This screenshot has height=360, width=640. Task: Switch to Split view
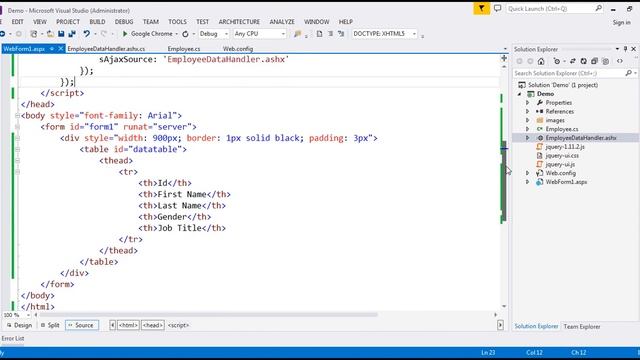point(50,325)
